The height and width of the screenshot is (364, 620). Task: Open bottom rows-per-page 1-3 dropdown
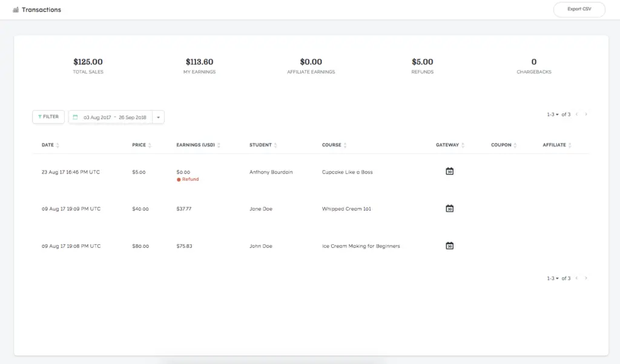tap(552, 278)
